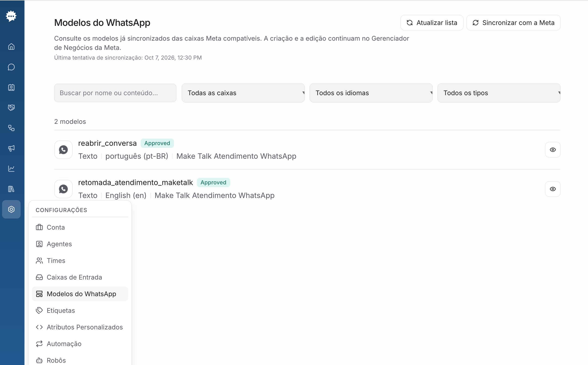Click the 2 modelos count text

[x=70, y=122]
